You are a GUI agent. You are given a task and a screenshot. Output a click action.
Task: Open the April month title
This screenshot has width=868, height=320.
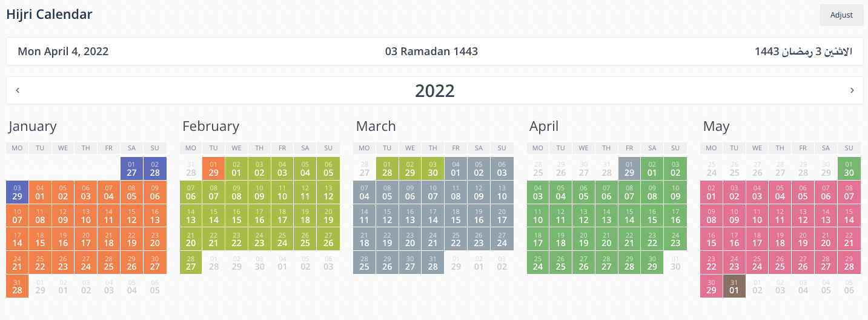click(544, 126)
